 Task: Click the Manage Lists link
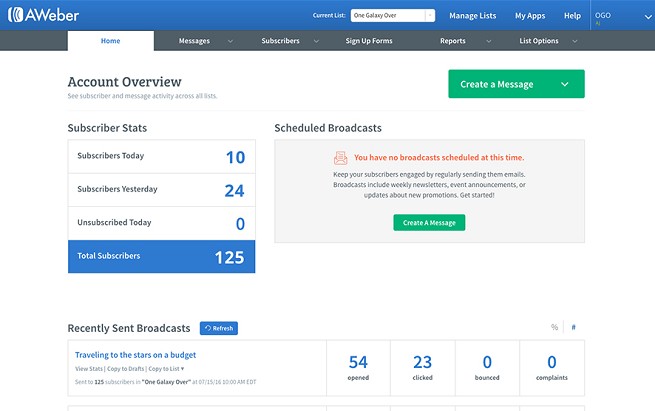pyautogui.click(x=472, y=16)
